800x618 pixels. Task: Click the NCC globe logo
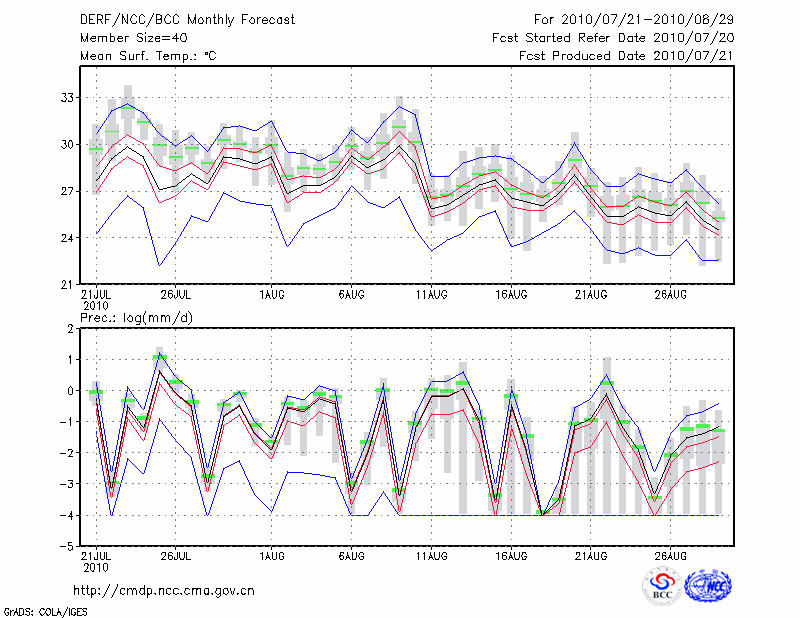coord(707,586)
